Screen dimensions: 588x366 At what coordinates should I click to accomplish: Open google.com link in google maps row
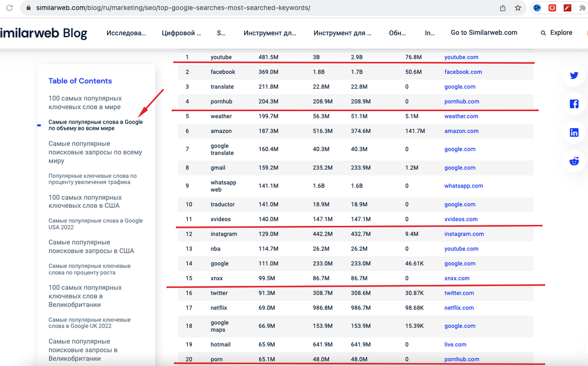(x=460, y=326)
